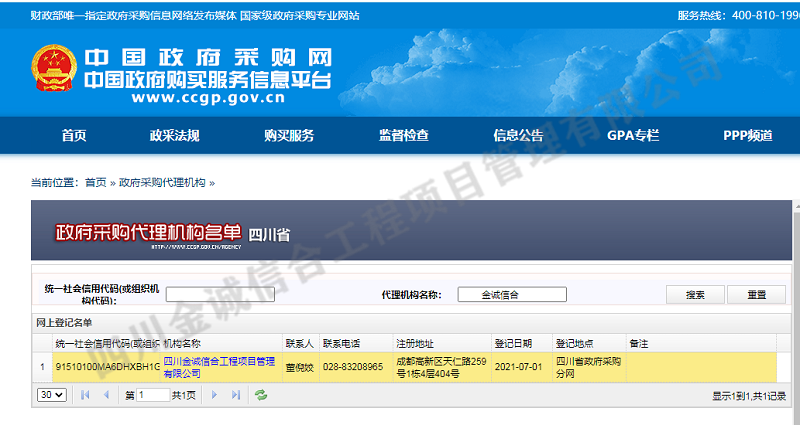Open 政采法规 navigation menu item
Screen dimensions: 800x425
point(174,136)
